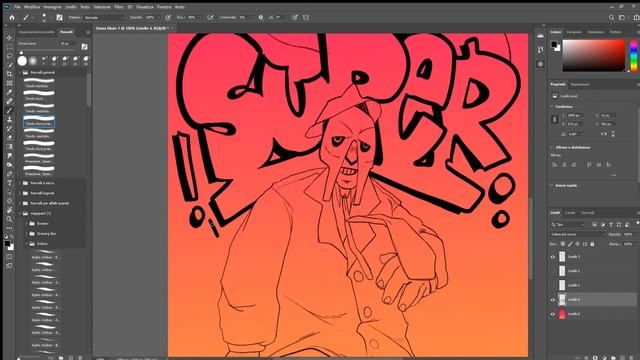Open the Livello menu
The image size is (640, 360).
pyautogui.click(x=71, y=7)
